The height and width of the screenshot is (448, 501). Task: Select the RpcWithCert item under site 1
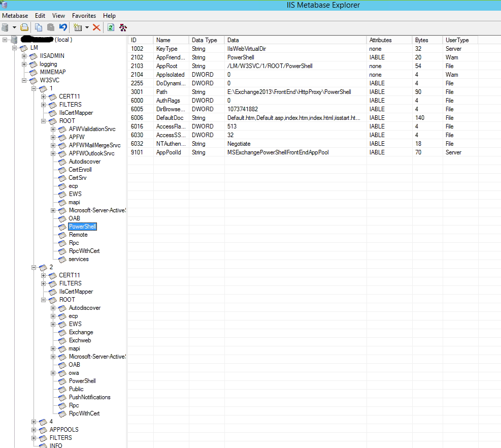[84, 251]
